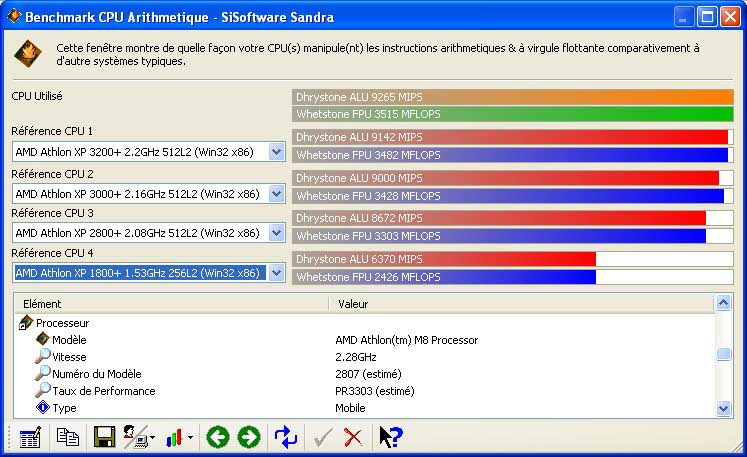This screenshot has width=747, height=457.
Task: Click the Dhrystone ALU 9265 MIPS orange bar
Action: point(513,97)
